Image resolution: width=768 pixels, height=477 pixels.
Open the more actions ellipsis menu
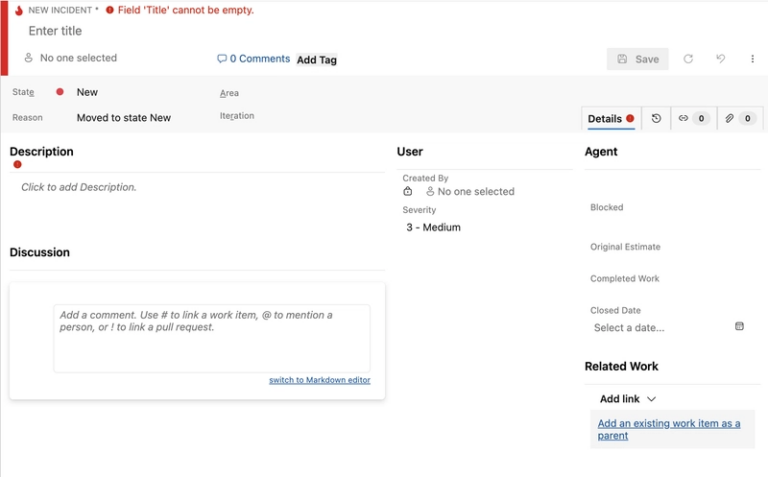point(752,59)
